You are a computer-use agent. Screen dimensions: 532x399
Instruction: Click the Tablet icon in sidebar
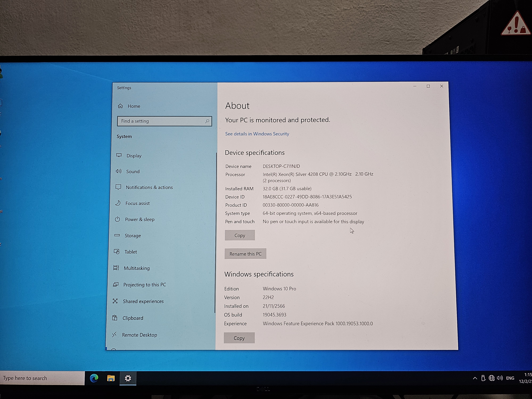pyautogui.click(x=116, y=251)
